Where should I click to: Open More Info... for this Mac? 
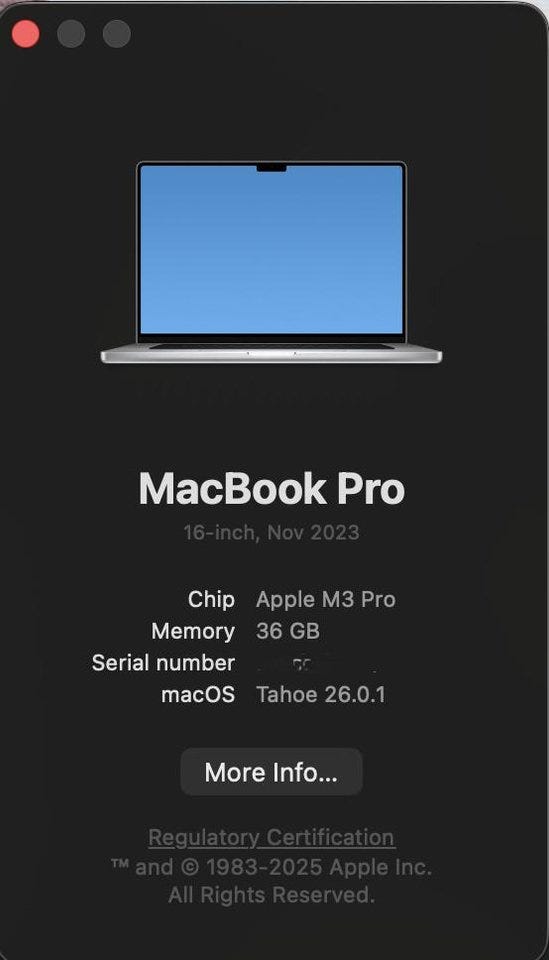pyautogui.click(x=271, y=772)
